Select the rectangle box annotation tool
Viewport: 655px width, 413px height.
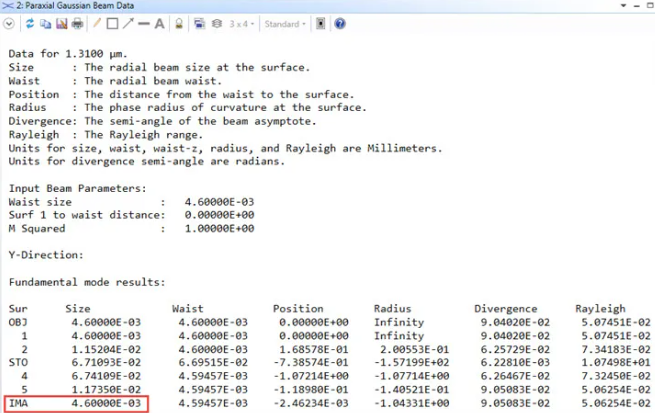[x=112, y=24]
